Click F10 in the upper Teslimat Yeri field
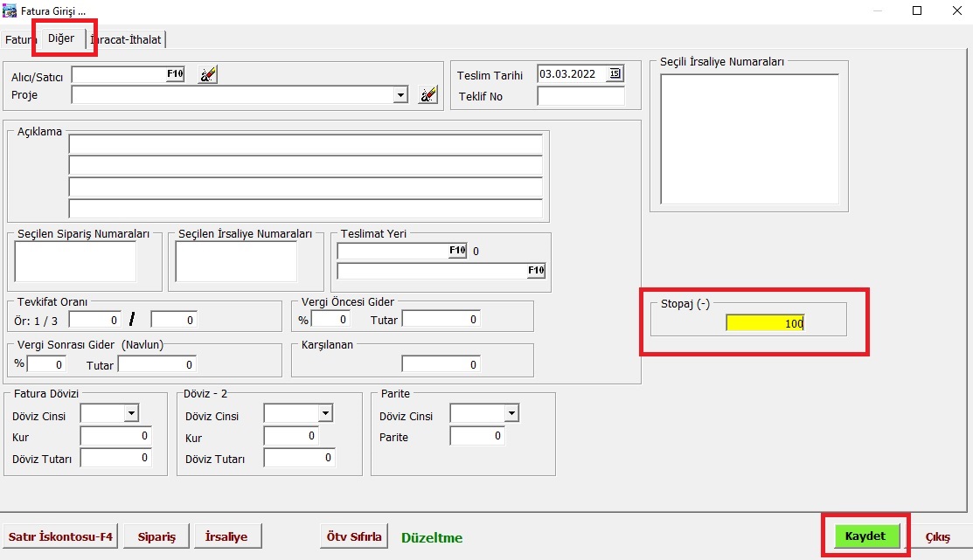Screen dimensions: 973x560 (x=457, y=251)
